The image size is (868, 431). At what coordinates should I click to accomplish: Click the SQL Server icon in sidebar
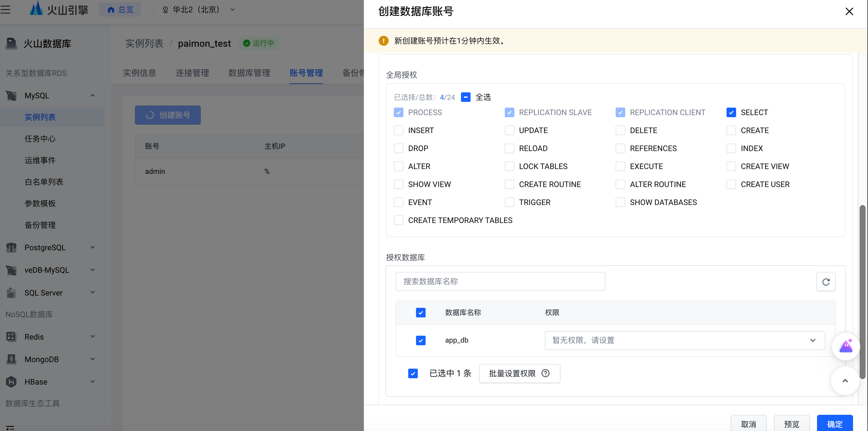click(x=11, y=293)
